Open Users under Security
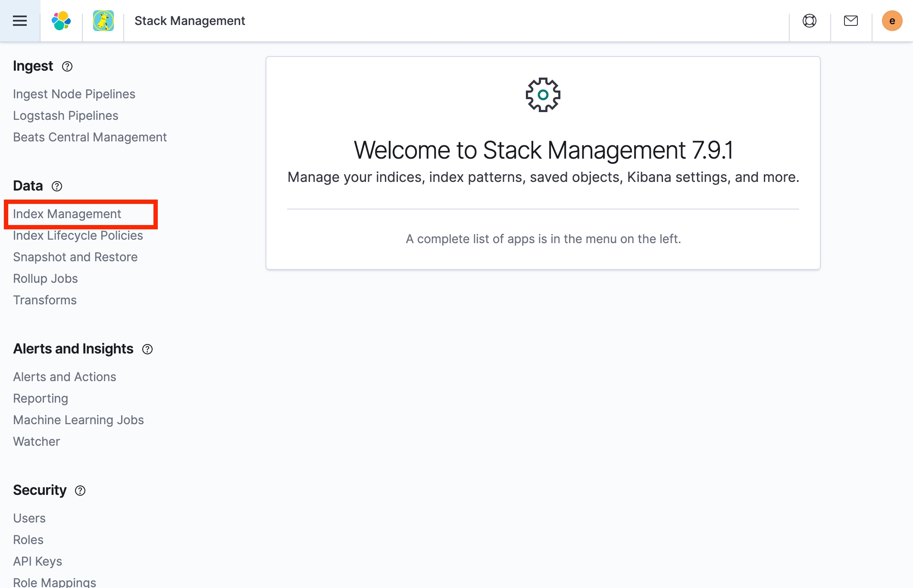 [x=29, y=518]
